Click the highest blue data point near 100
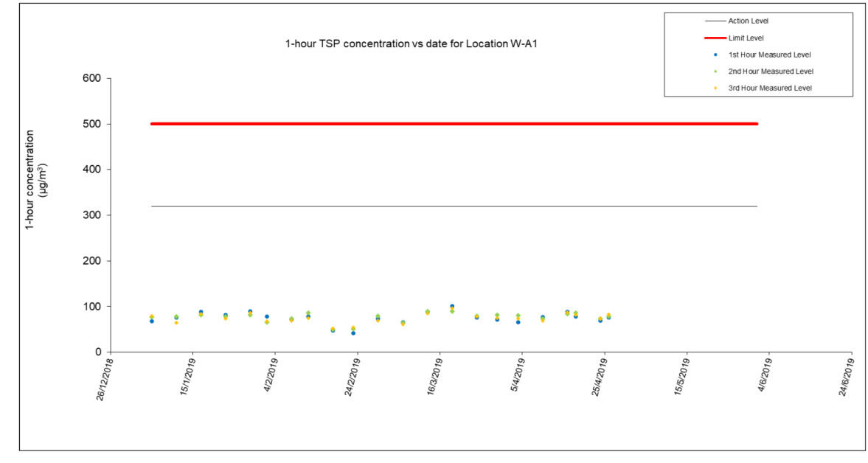Screen dimensions: 868x463 pyautogui.click(x=452, y=306)
